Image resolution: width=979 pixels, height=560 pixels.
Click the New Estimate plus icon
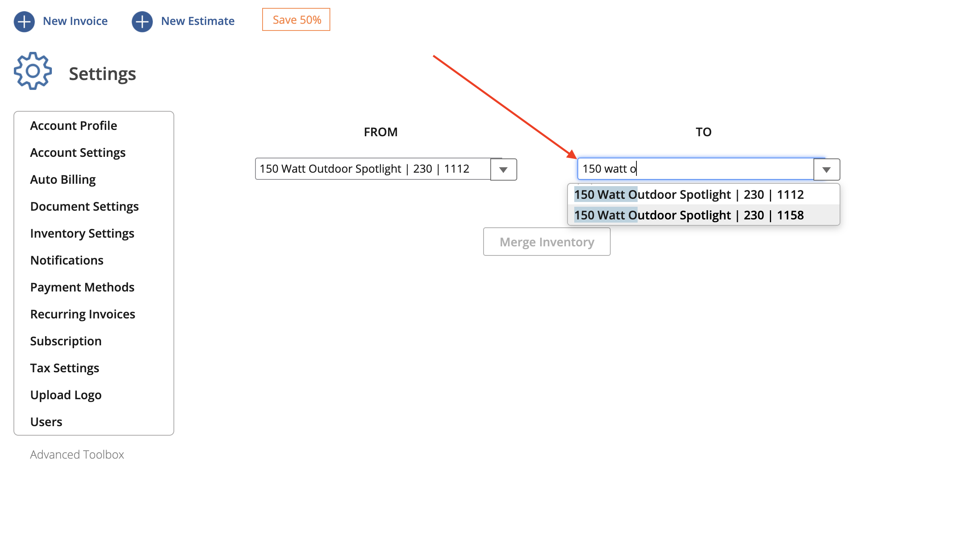point(142,21)
